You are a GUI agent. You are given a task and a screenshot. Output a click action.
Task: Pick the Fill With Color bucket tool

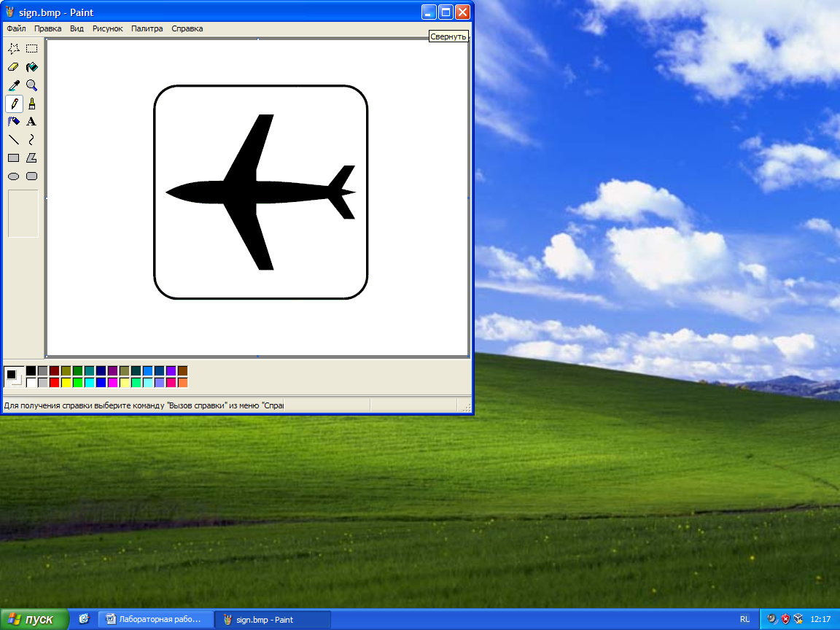pyautogui.click(x=32, y=67)
